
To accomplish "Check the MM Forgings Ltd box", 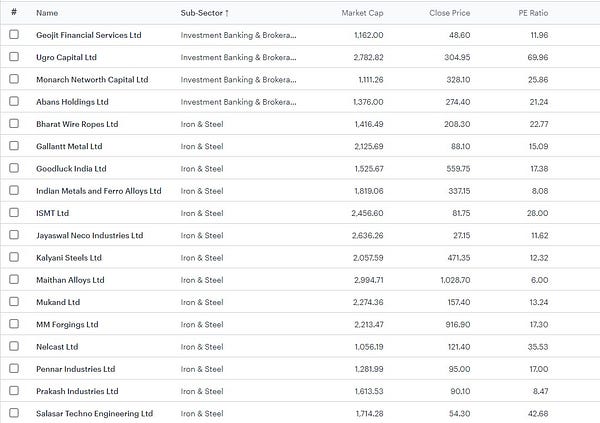I will pos(14,323).
